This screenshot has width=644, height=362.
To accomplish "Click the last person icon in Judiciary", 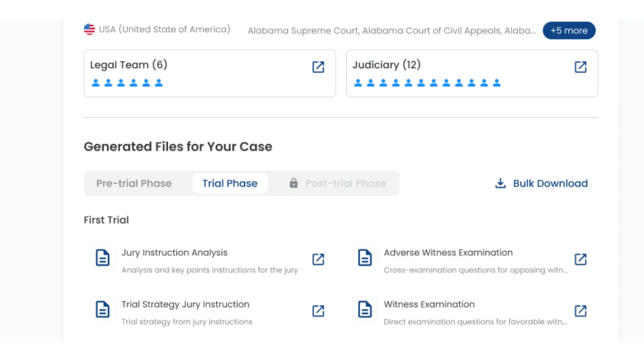I will 497,83.
